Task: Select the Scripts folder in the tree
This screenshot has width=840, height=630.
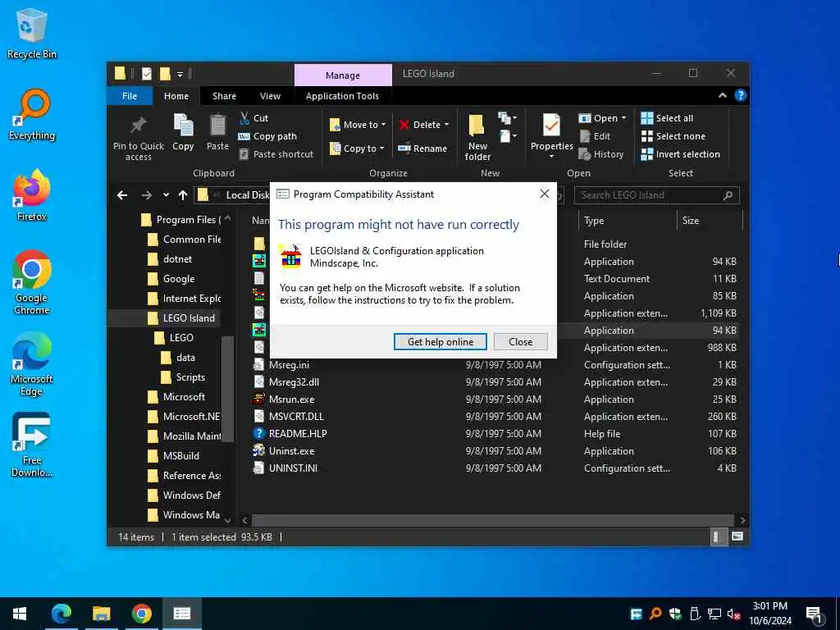Action: point(183,377)
